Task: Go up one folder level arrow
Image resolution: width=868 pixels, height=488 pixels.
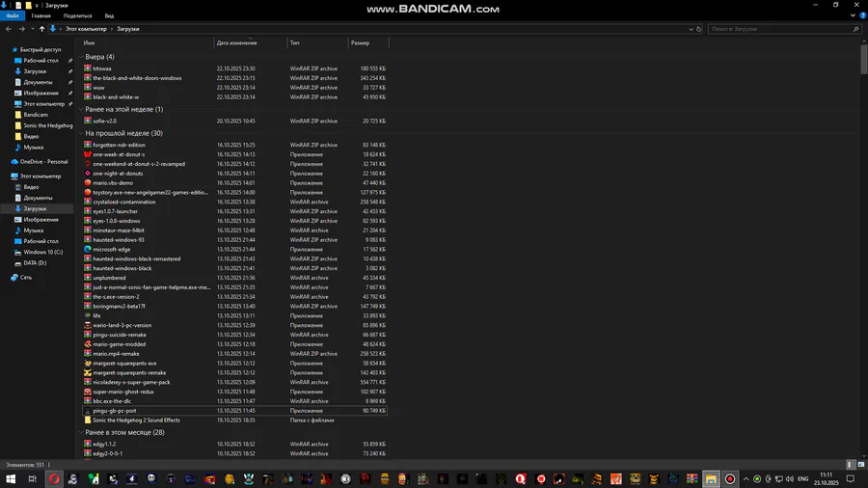Action: pos(42,29)
